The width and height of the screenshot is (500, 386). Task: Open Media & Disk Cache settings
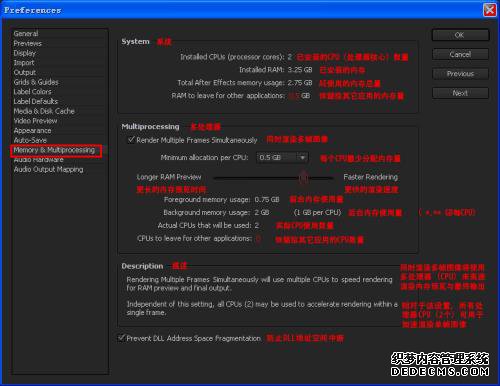click(44, 111)
